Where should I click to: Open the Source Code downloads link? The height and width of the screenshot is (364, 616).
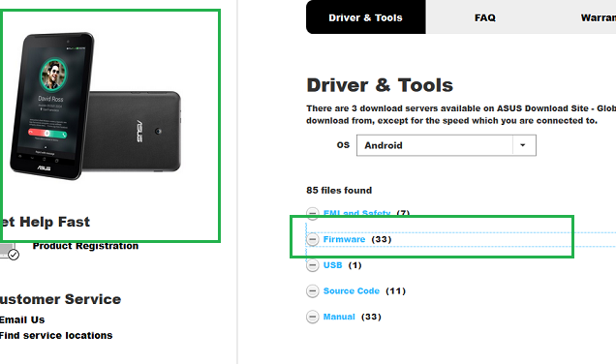click(352, 291)
